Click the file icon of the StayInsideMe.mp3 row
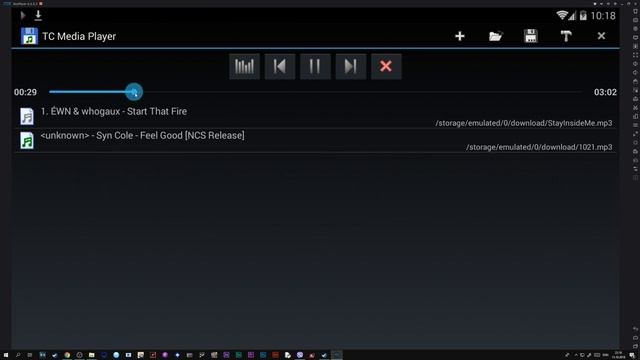The image size is (640, 360). [27, 116]
